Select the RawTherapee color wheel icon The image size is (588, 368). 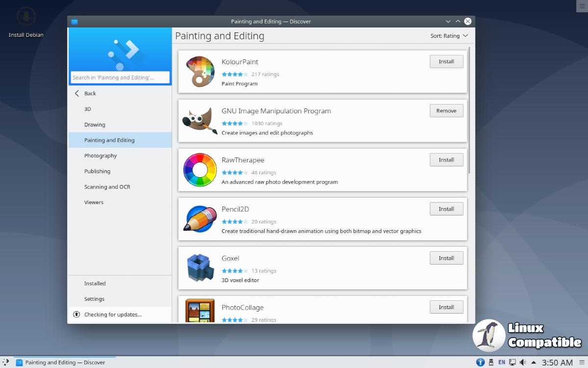click(x=200, y=170)
